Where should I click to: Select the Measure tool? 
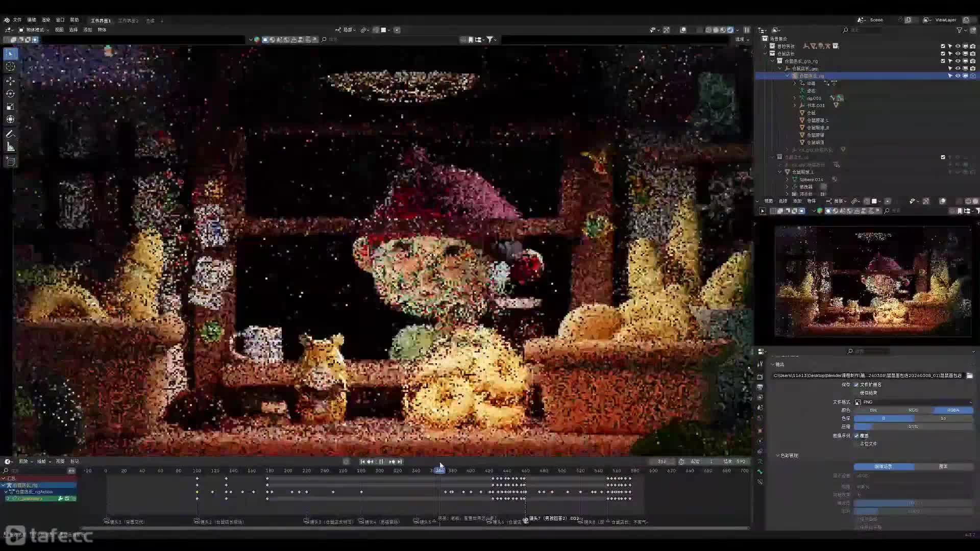pos(10,147)
